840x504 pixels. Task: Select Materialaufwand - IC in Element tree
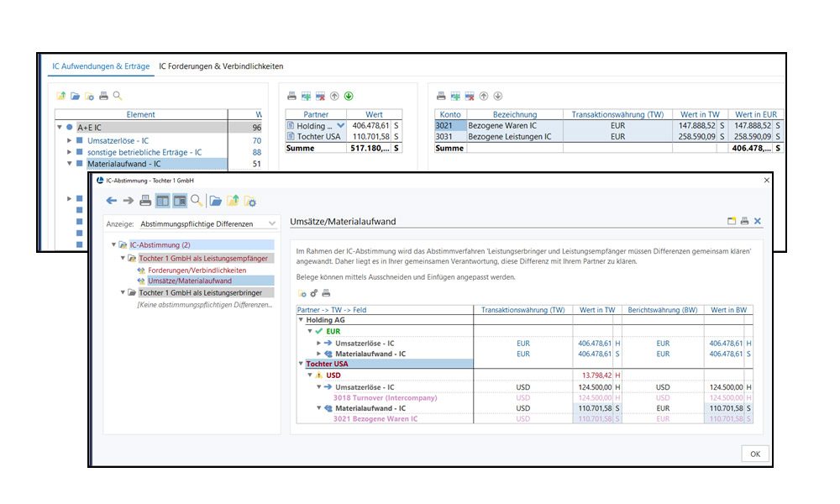coord(124,164)
